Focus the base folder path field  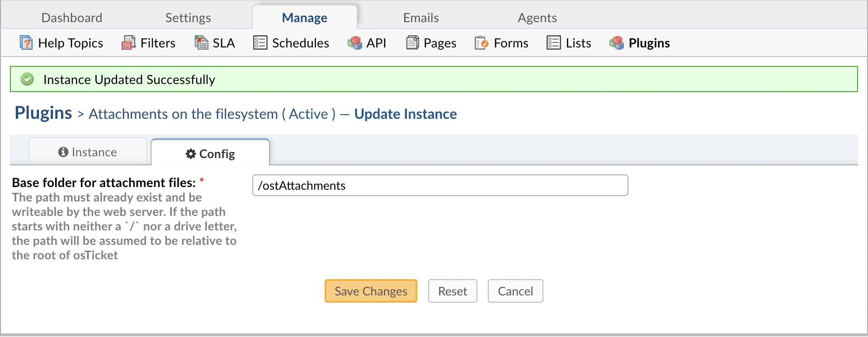click(x=440, y=186)
